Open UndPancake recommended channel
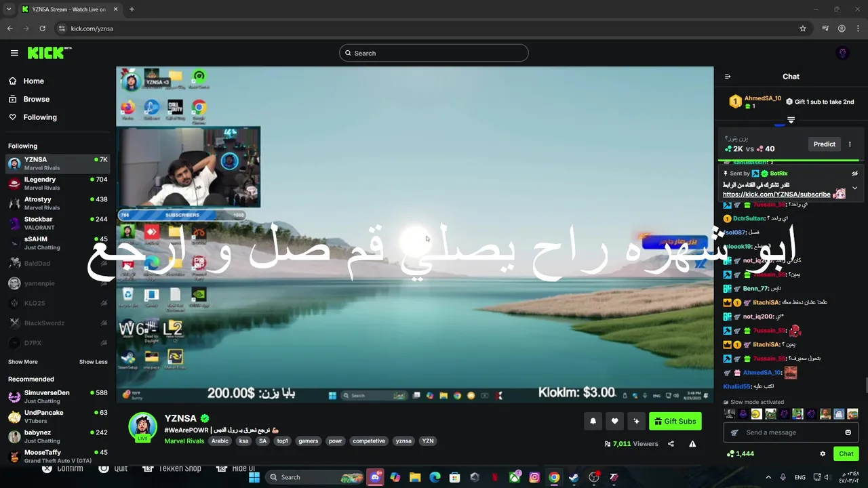The image size is (868, 488). (57, 416)
